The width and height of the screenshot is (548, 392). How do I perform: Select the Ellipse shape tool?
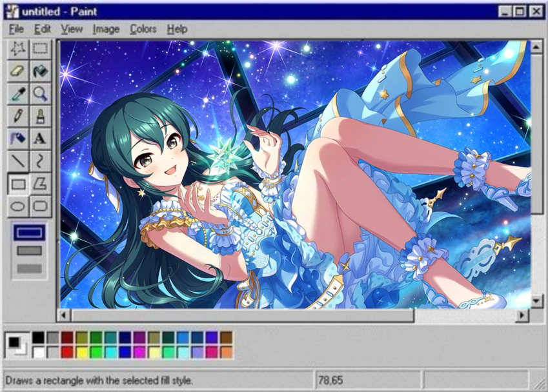coord(18,206)
